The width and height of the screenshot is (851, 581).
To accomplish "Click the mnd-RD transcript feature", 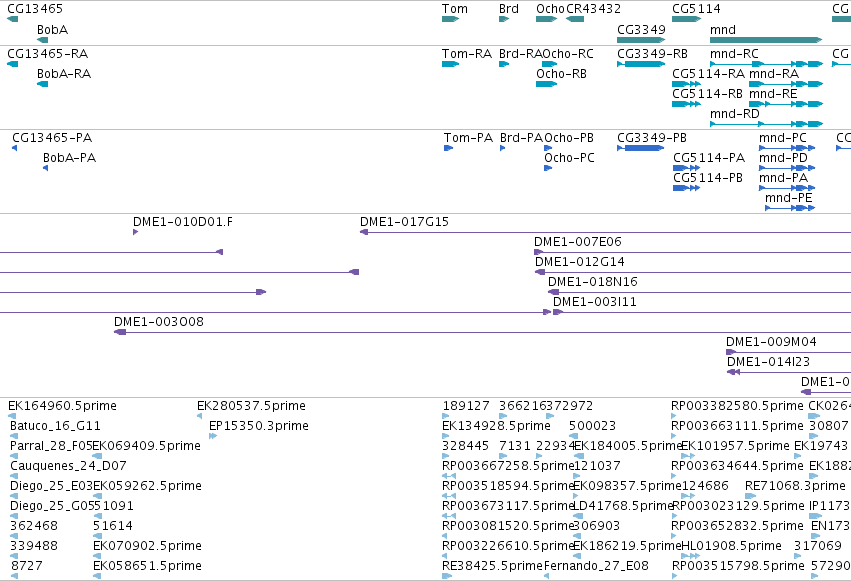I will tap(766, 124).
